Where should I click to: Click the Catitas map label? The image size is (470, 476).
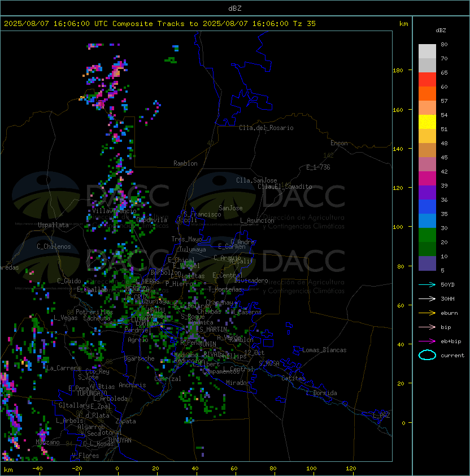pos(293,378)
